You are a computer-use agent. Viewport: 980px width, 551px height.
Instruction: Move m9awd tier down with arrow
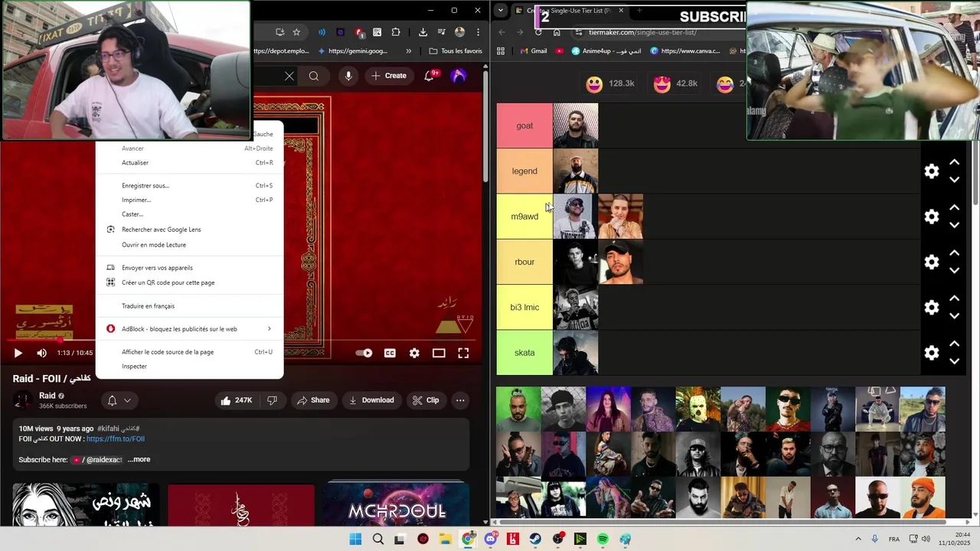[x=955, y=225]
